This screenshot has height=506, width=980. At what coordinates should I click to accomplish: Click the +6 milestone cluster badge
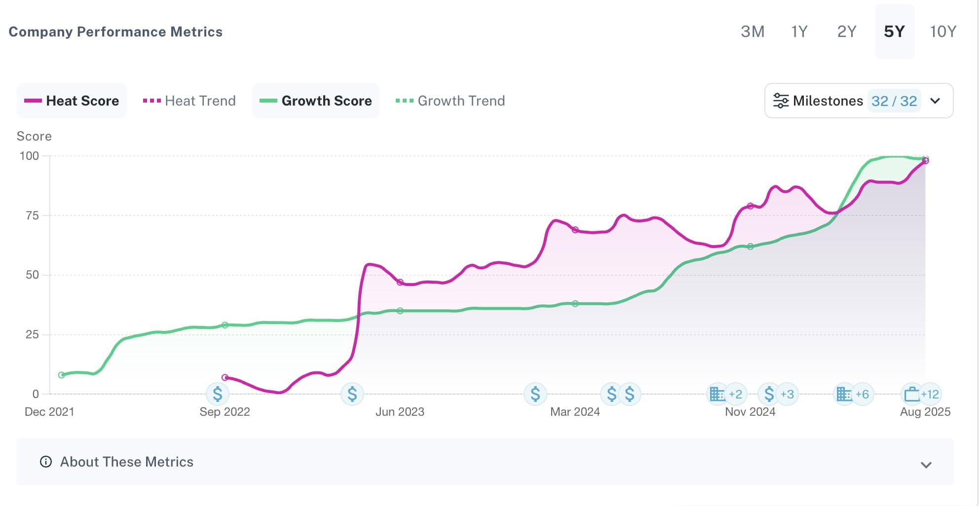[x=862, y=394]
